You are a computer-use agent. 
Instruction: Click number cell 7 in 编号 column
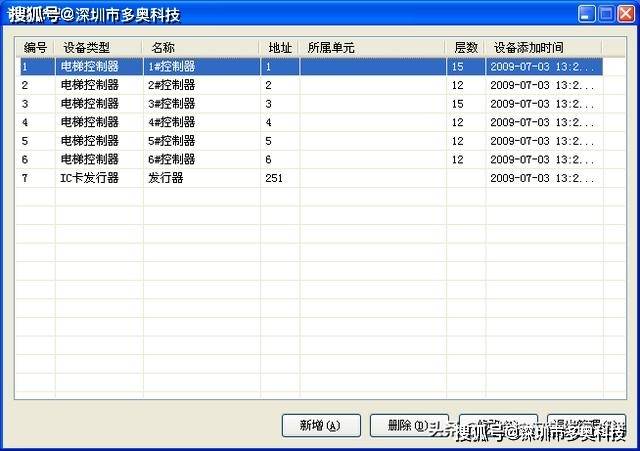(25, 178)
